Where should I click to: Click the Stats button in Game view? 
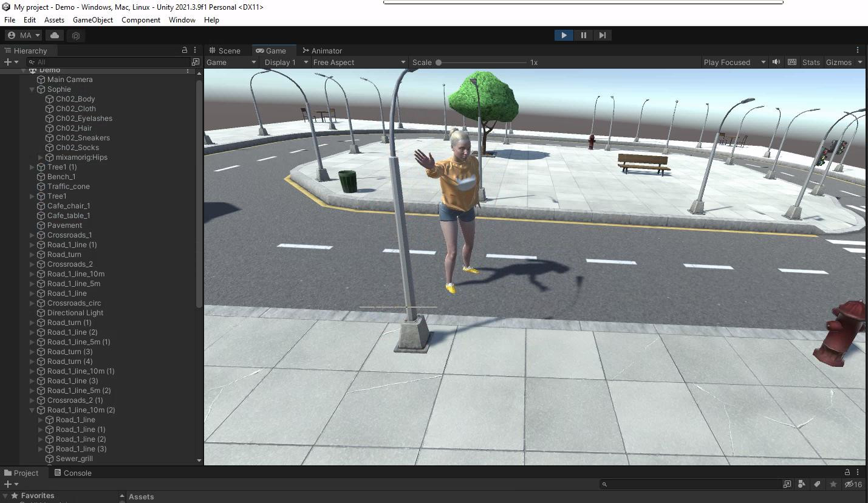[x=810, y=62]
